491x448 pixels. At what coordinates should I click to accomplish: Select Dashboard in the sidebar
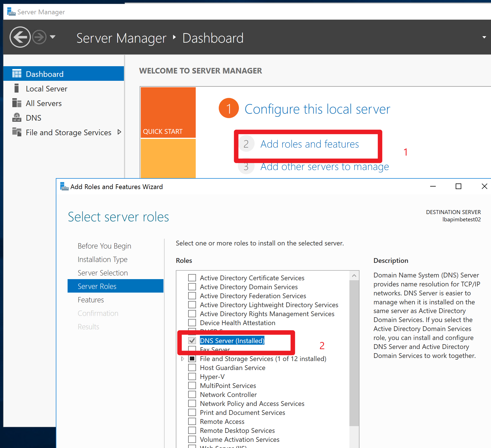point(64,74)
